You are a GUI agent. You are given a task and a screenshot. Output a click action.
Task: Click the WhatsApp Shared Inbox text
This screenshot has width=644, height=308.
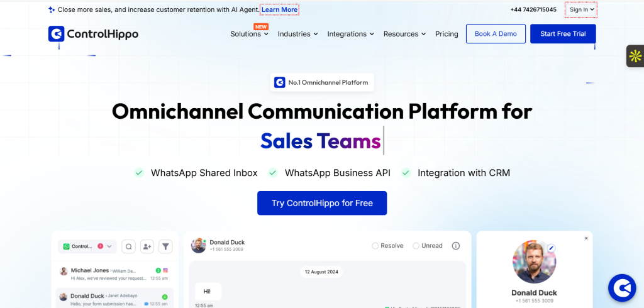coord(204,173)
